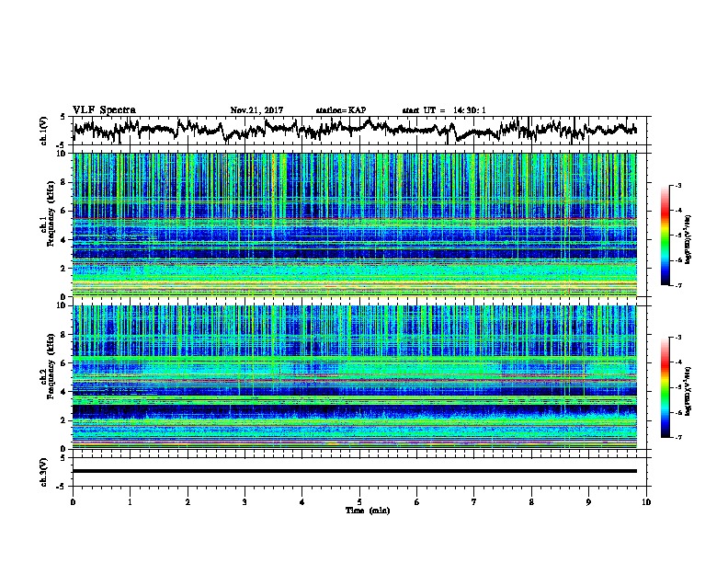Screen dimensions: 728x563
Task: Select the "start UT = 14:30: 1" text
Action: (444, 110)
